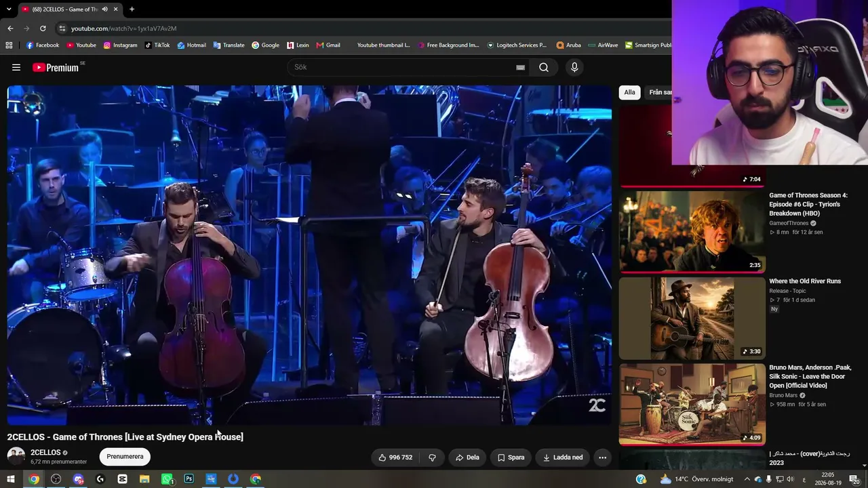The height and width of the screenshot is (488, 868).
Task: Open the Instagram bookmark
Action: (120, 45)
